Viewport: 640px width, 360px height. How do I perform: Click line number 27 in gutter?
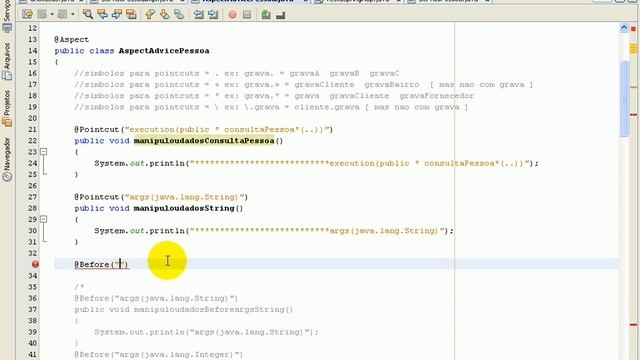32,197
